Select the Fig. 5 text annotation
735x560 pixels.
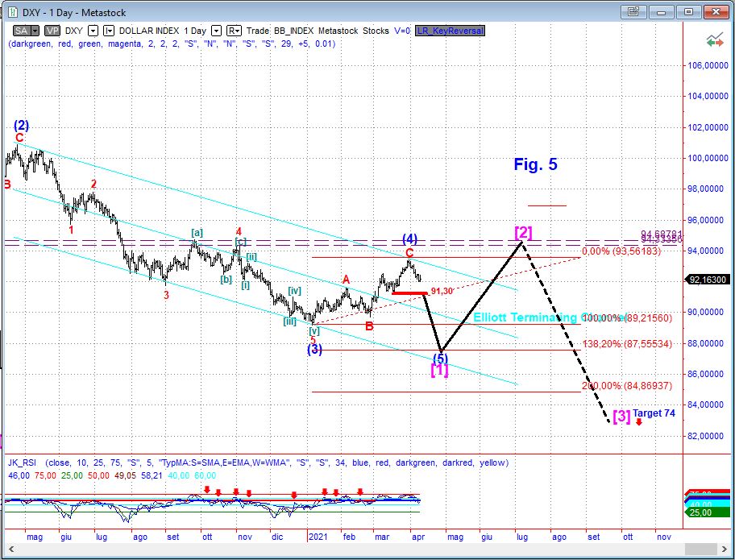tap(535, 165)
